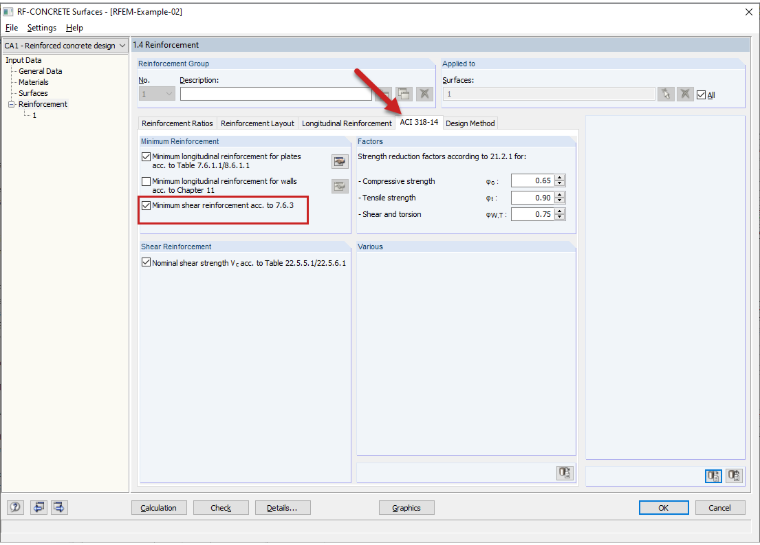
Task: Close the RF-CONCRETE Surfaces window
Action: point(748,12)
